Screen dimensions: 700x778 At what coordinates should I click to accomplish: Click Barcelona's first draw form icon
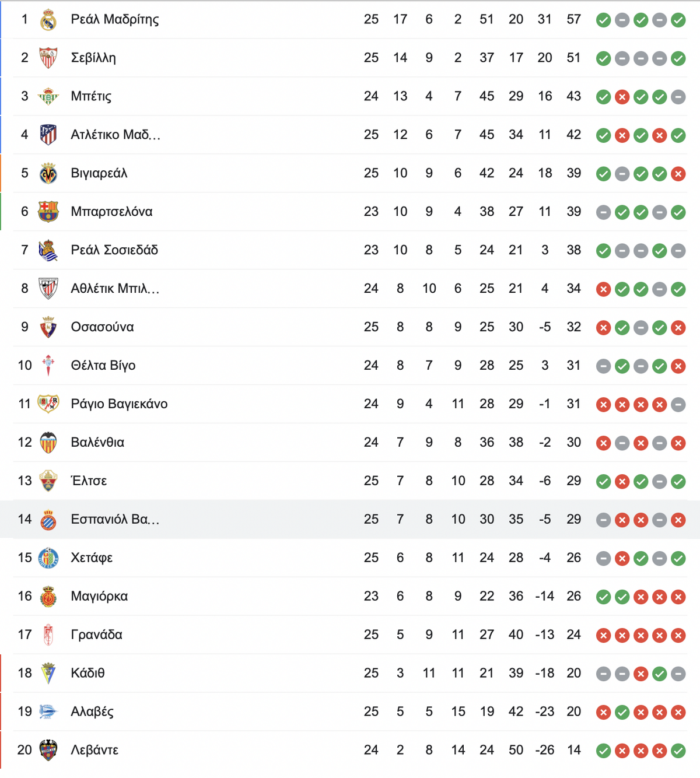pos(604,212)
